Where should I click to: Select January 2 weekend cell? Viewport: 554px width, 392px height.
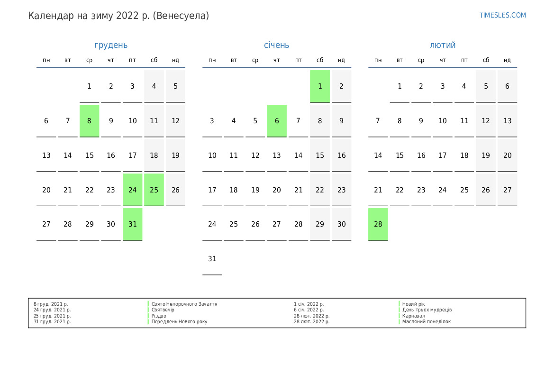pos(341,86)
